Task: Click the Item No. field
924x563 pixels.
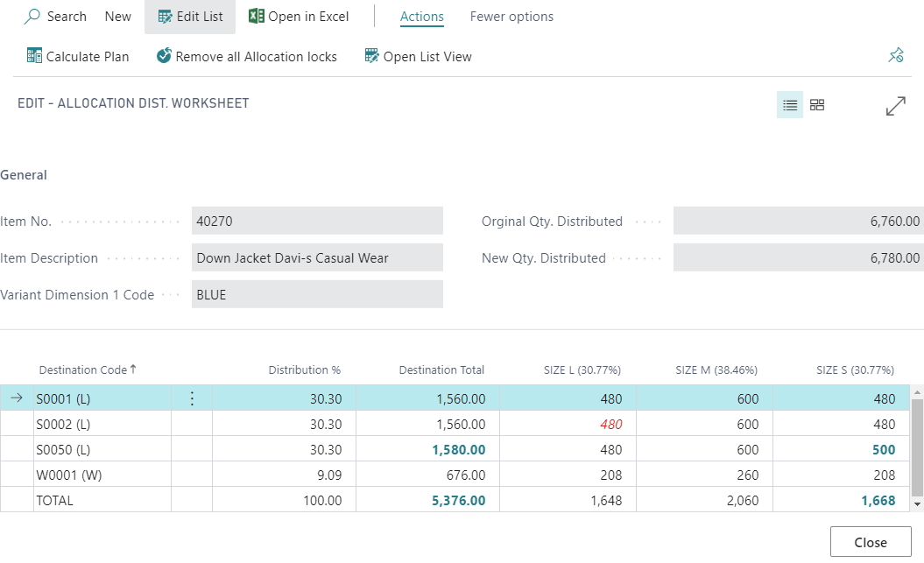Action: pos(317,222)
